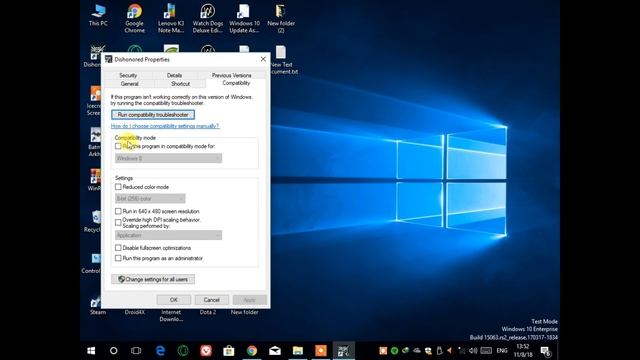Check Disable fullscreen optimizations
The width and height of the screenshot is (640, 360).
(118, 247)
